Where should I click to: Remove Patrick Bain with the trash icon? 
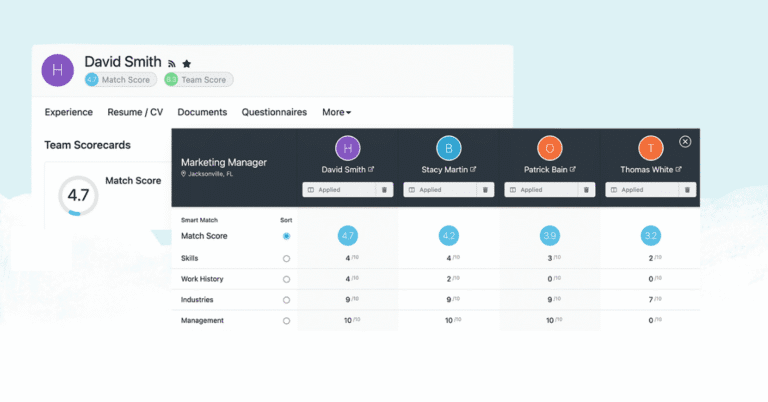(586, 189)
